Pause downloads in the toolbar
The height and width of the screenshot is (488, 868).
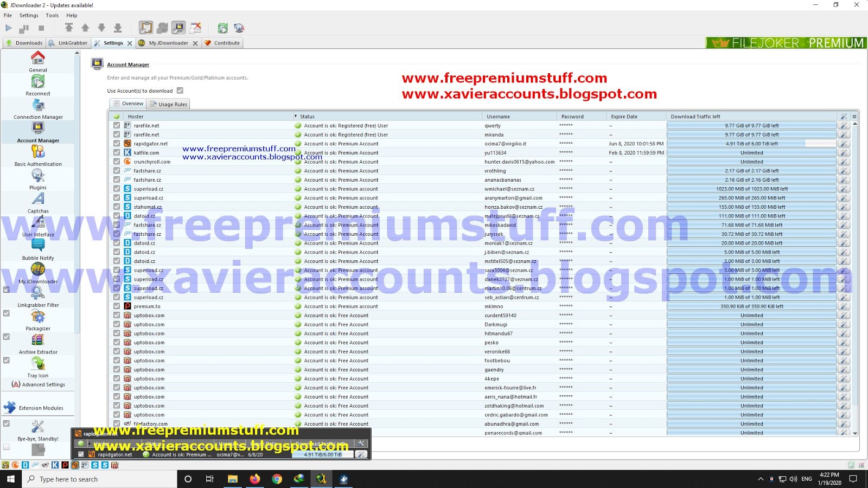pos(24,28)
